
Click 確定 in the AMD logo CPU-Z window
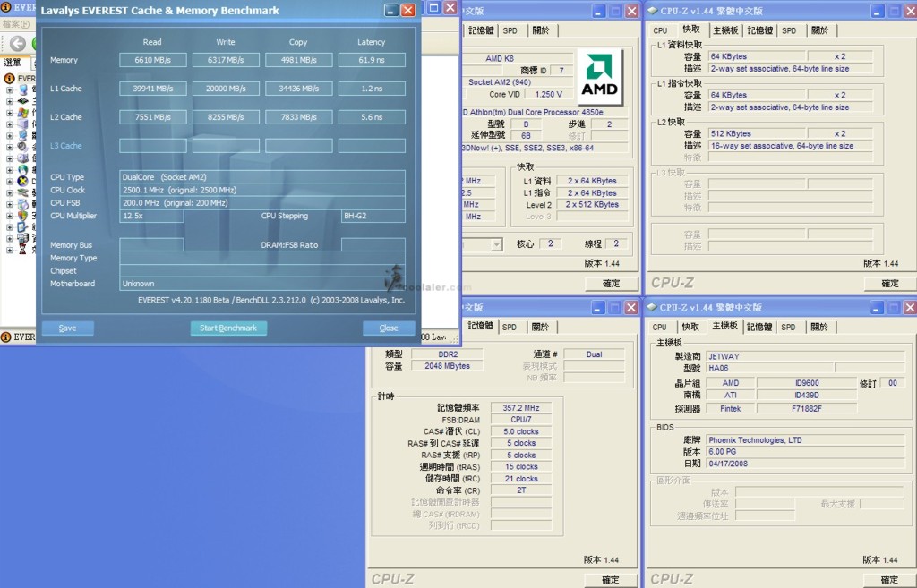[x=611, y=284]
